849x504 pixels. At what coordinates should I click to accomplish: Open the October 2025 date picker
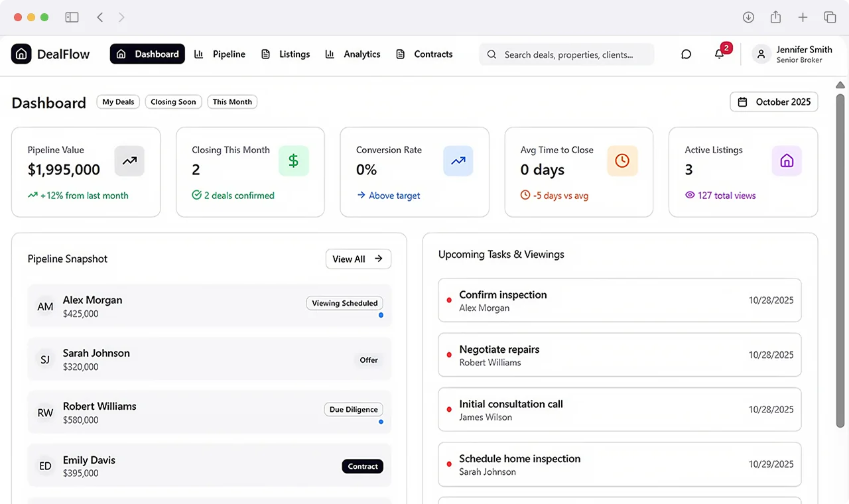[x=774, y=102]
